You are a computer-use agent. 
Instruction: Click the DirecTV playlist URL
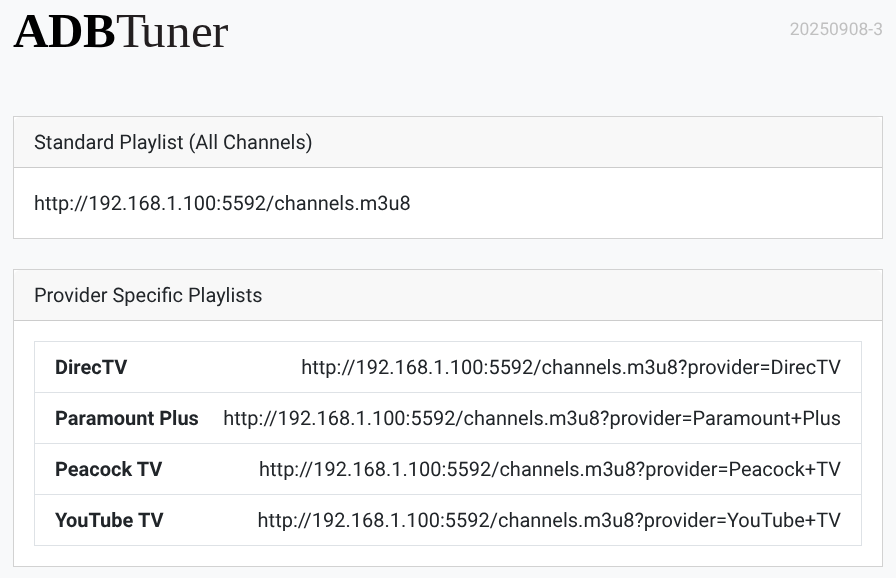pos(570,367)
